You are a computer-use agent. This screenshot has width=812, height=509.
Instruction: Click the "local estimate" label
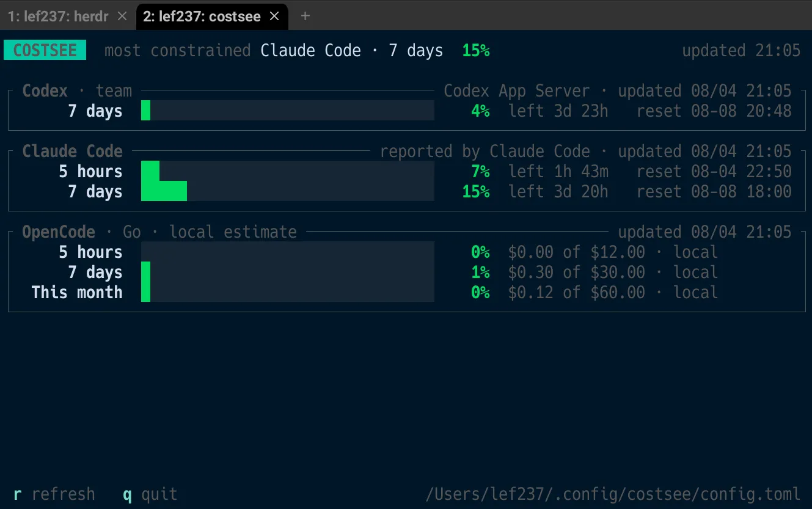pos(233,232)
